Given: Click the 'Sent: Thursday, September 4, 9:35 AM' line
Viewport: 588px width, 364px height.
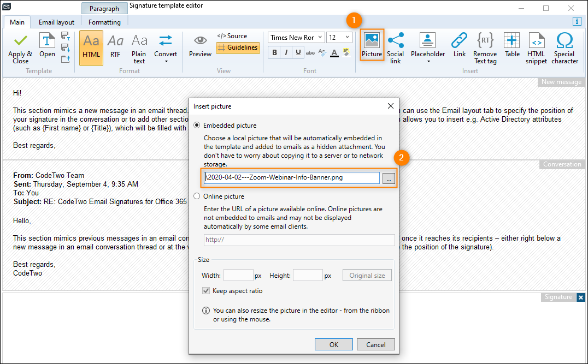Looking at the screenshot, I should click(x=76, y=184).
